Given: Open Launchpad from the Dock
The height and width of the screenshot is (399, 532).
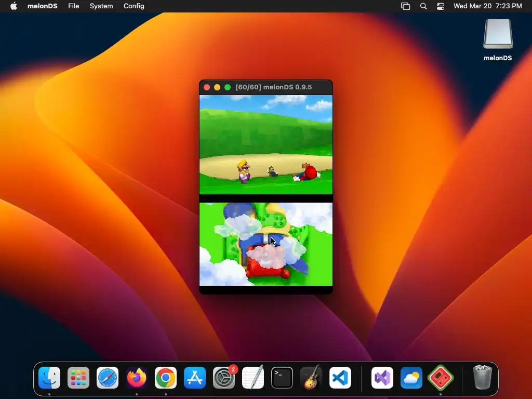Looking at the screenshot, I should [78, 378].
